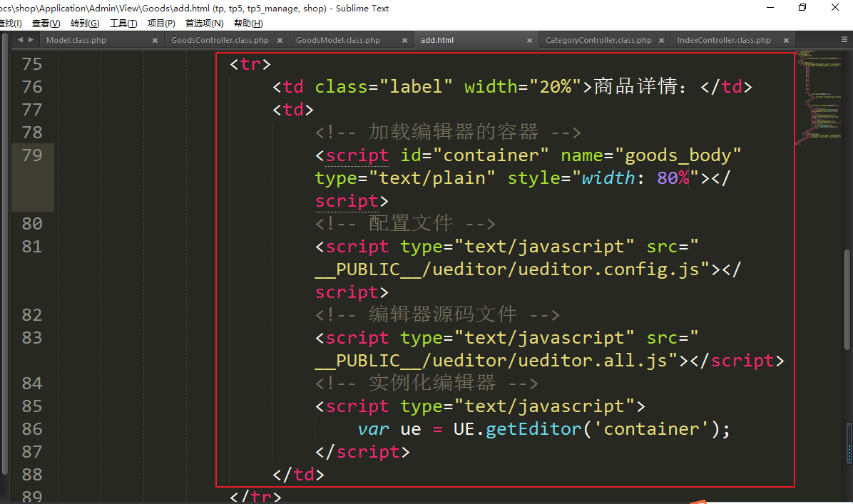Open the 转到(G) menu

pos(85,24)
